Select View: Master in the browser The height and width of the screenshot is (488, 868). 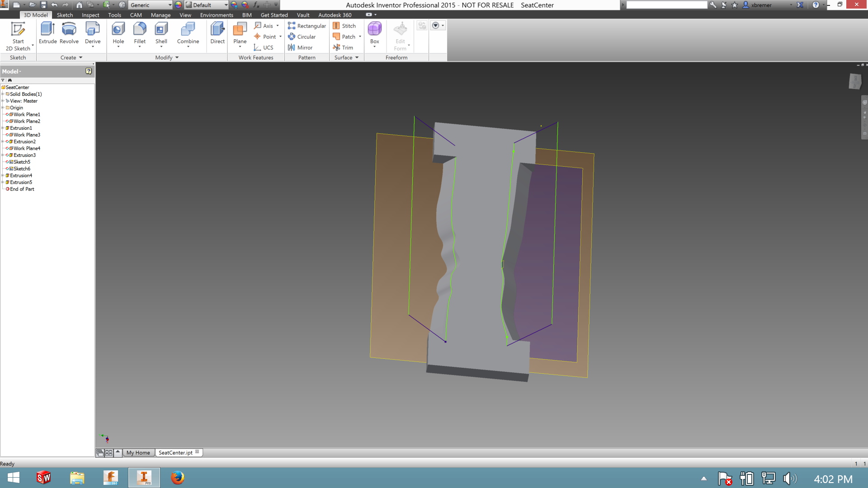[x=24, y=101]
